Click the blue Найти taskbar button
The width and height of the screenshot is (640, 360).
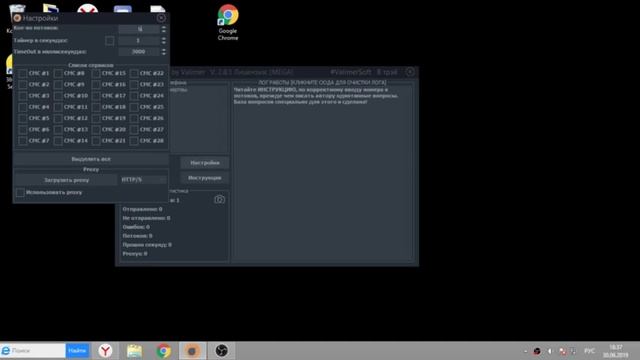click(x=77, y=351)
